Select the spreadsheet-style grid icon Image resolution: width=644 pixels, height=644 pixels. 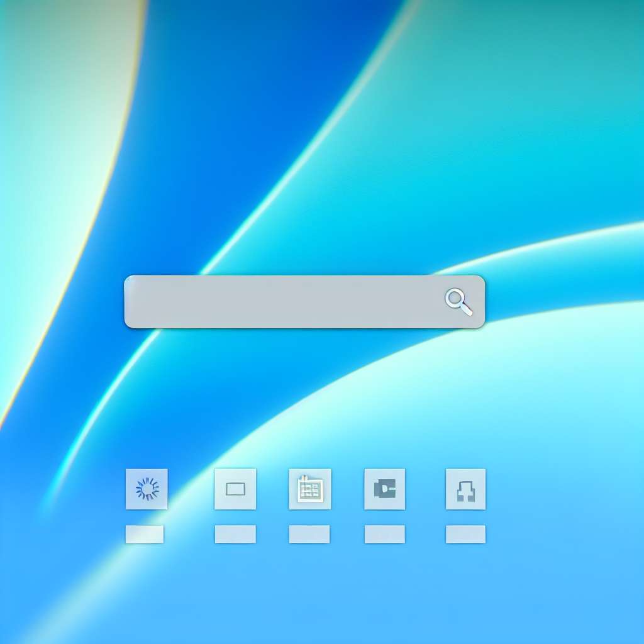click(309, 488)
